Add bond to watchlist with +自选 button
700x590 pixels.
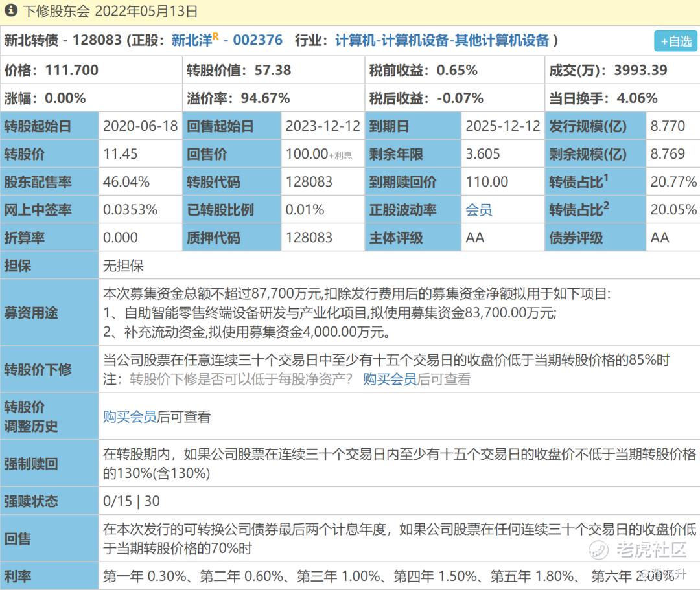coord(676,41)
